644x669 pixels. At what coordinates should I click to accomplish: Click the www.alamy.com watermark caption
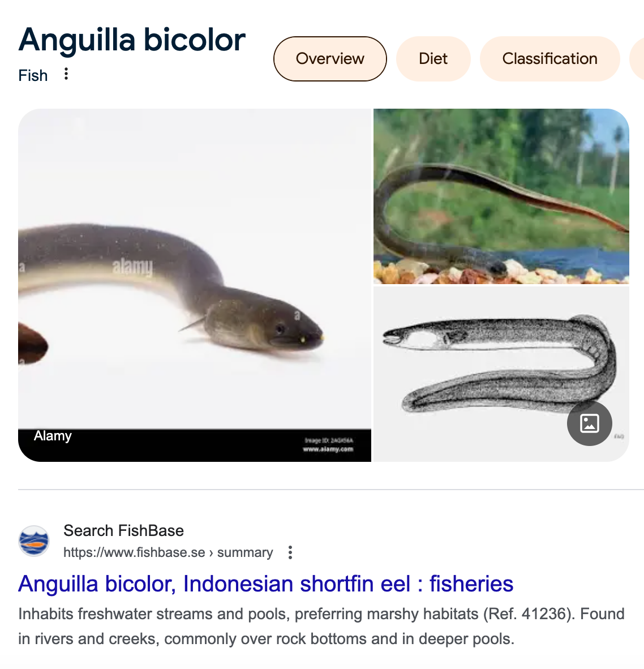328,449
